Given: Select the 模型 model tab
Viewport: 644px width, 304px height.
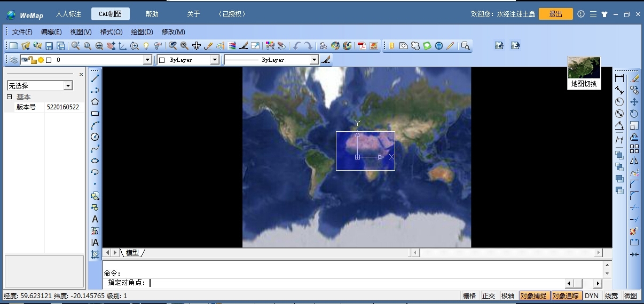Looking at the screenshot, I should coord(132,253).
